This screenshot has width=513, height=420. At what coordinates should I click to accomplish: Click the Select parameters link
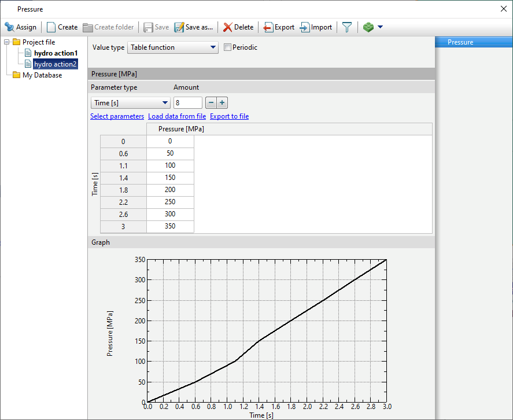coord(117,116)
